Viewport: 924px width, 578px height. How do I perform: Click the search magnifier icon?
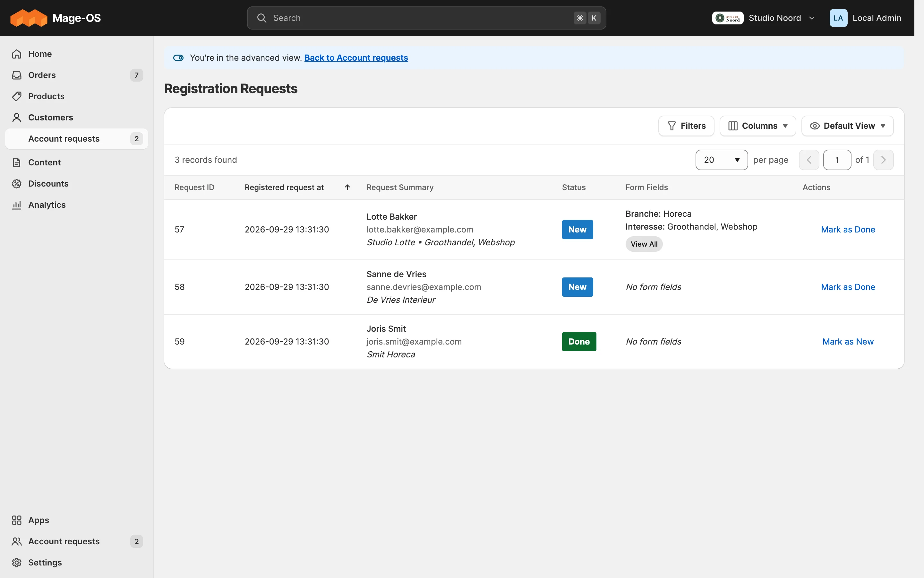tap(261, 18)
